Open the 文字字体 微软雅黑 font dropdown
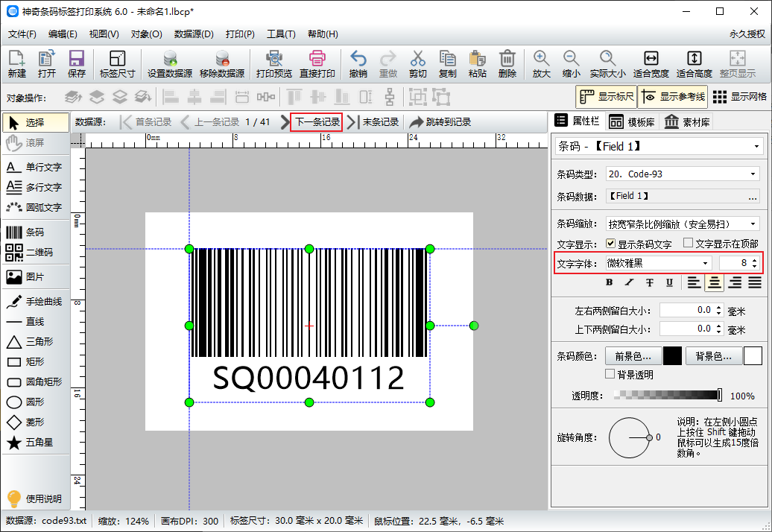This screenshot has width=772, height=532. (658, 263)
